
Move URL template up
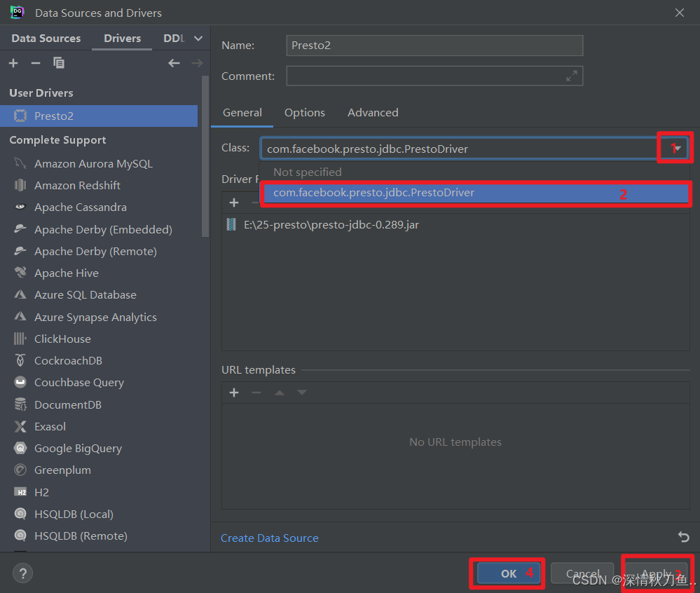click(280, 393)
